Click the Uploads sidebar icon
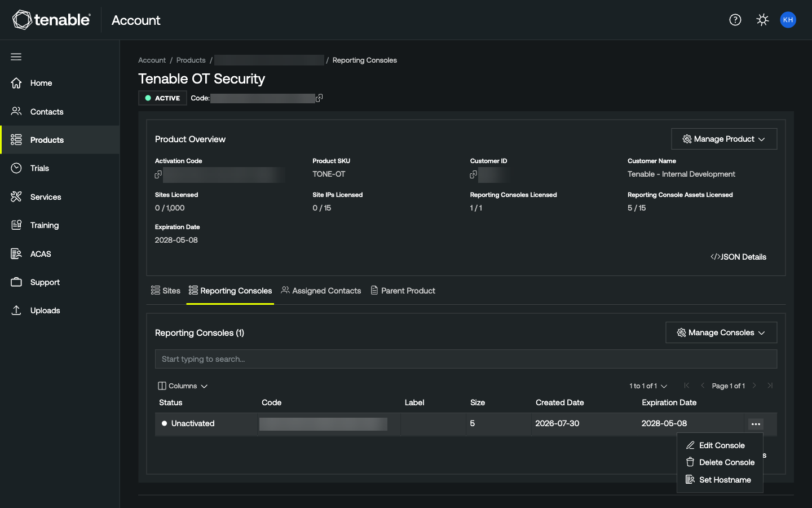The image size is (812, 508). tap(16, 310)
